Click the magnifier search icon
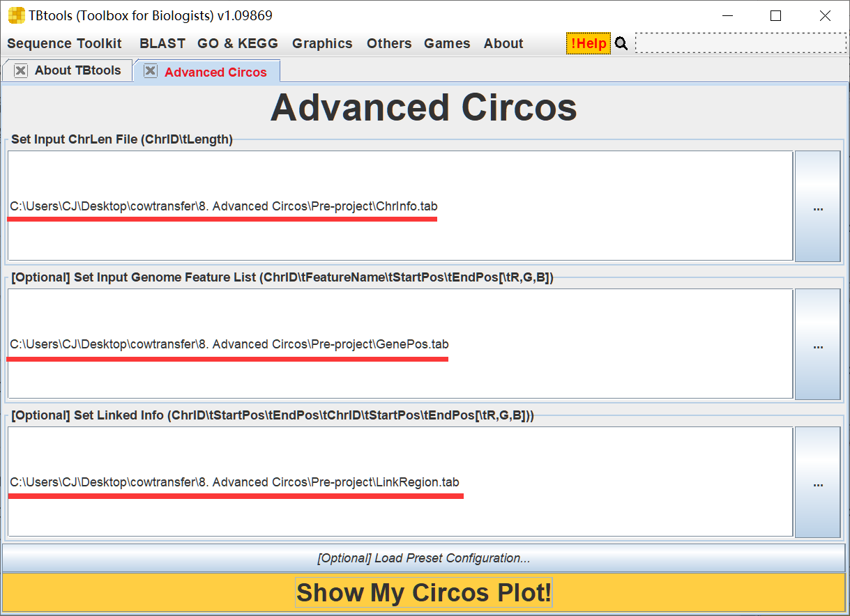 (x=621, y=44)
